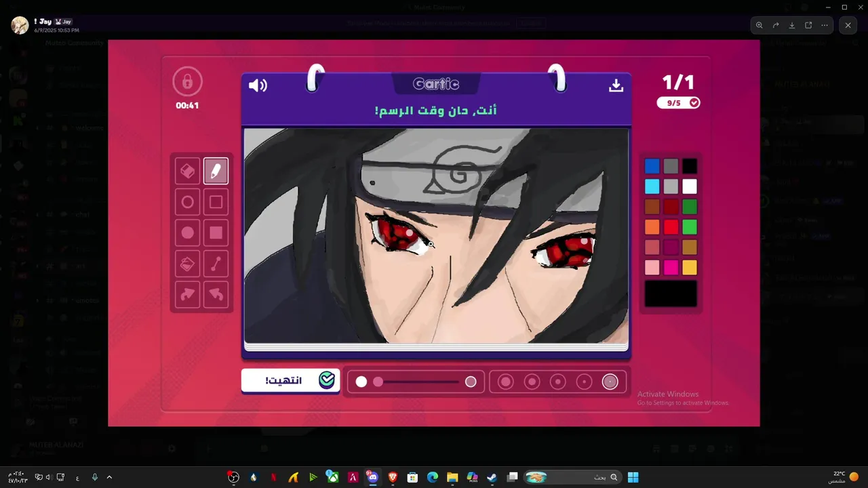Choose the light cyan color swatch
Image resolution: width=868 pixels, height=488 pixels.
(652, 186)
